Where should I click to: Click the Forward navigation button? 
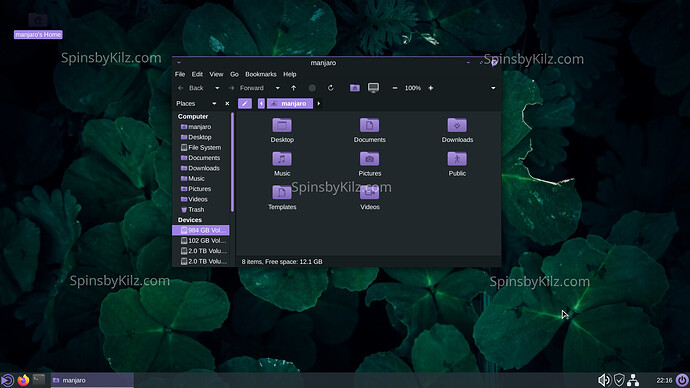tap(246, 88)
